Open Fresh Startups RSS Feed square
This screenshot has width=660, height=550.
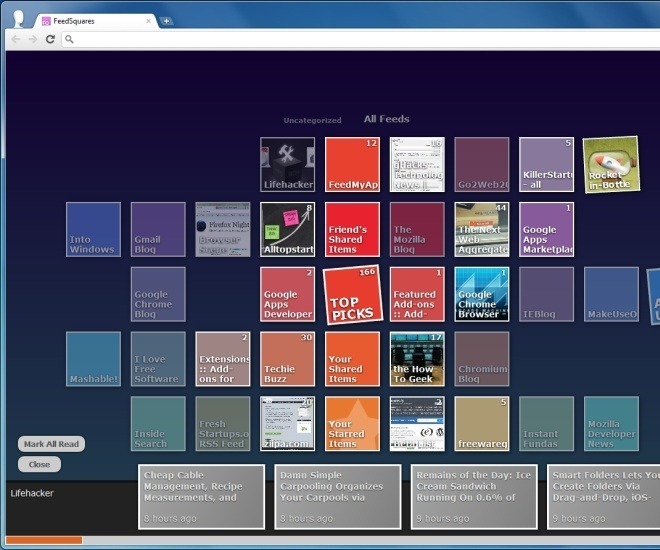tap(223, 424)
